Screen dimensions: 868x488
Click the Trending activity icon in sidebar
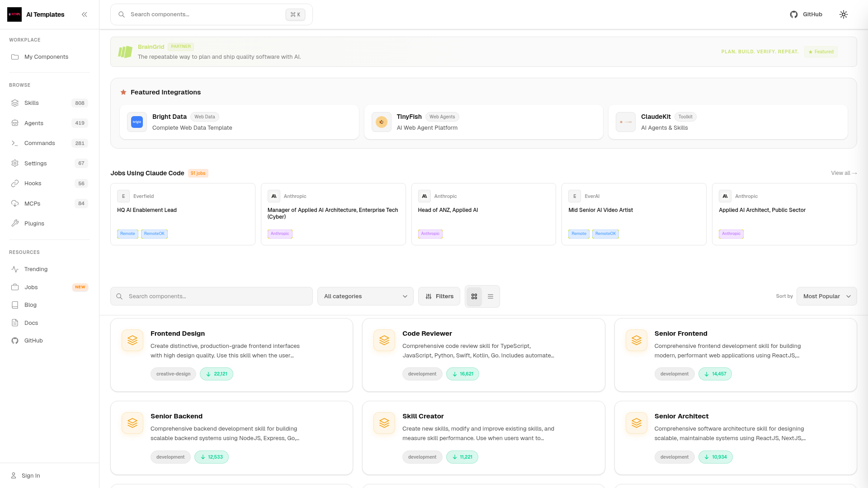15,269
